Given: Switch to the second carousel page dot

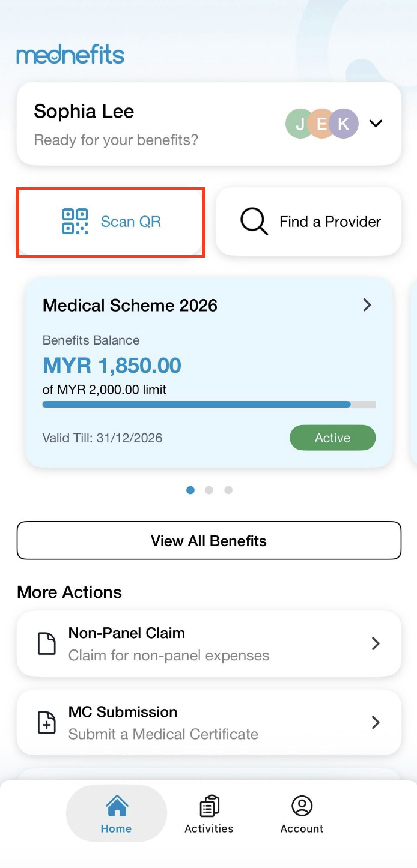Looking at the screenshot, I should (x=209, y=490).
